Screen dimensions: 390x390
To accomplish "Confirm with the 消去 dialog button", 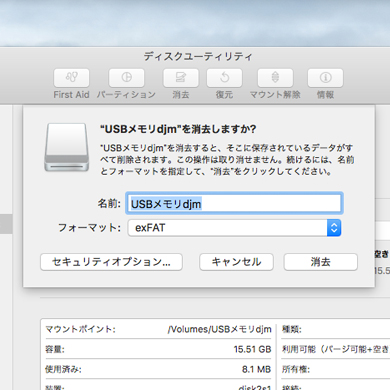I will [321, 262].
